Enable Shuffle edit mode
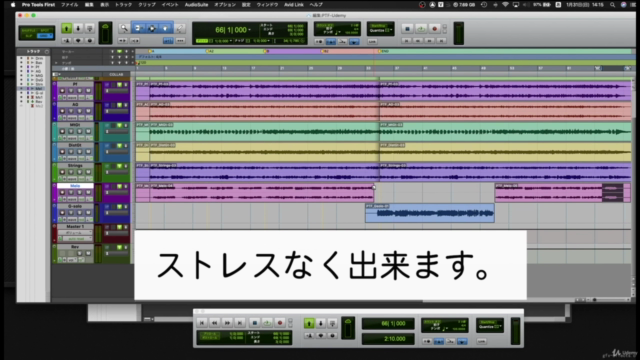The width and height of the screenshot is (640, 360). 29,31
